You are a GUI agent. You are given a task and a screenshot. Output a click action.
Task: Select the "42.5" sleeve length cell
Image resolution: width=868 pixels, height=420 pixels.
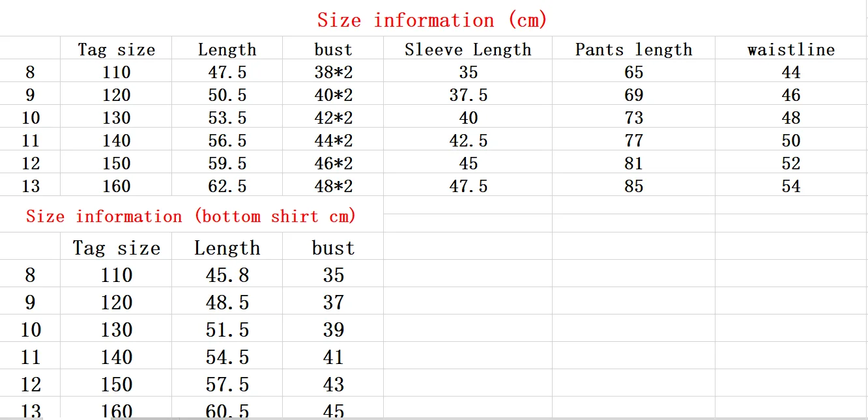pos(468,141)
